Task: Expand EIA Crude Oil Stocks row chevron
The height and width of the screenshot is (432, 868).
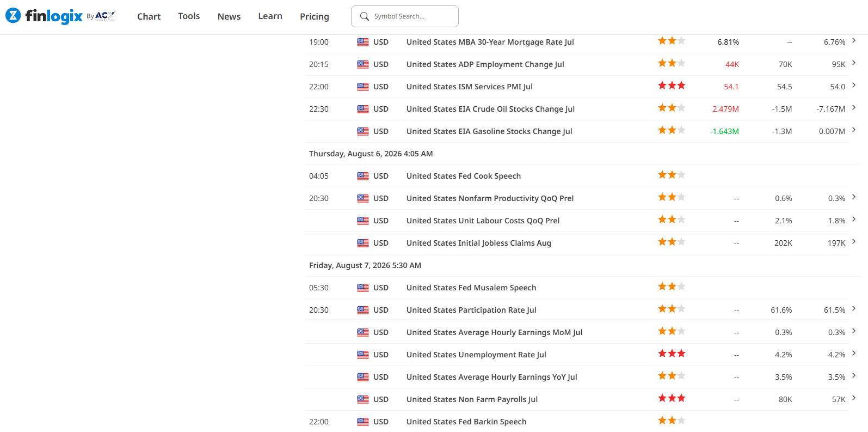Action: [x=854, y=107]
